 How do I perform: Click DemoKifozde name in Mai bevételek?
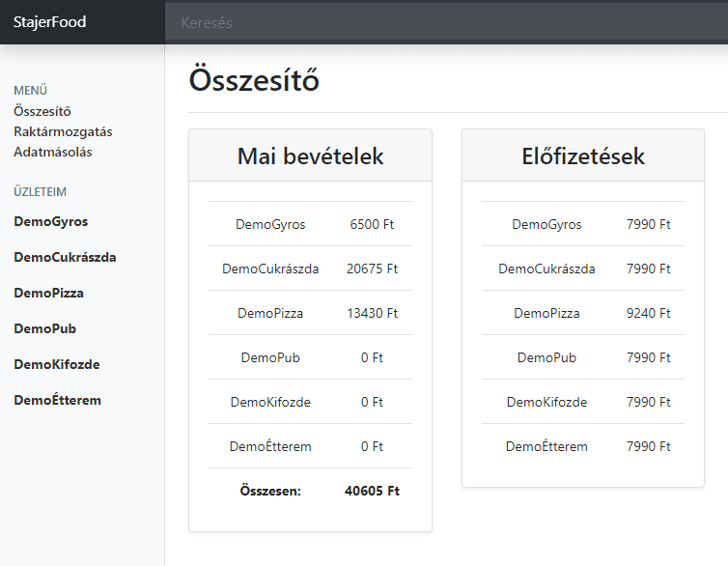(270, 402)
